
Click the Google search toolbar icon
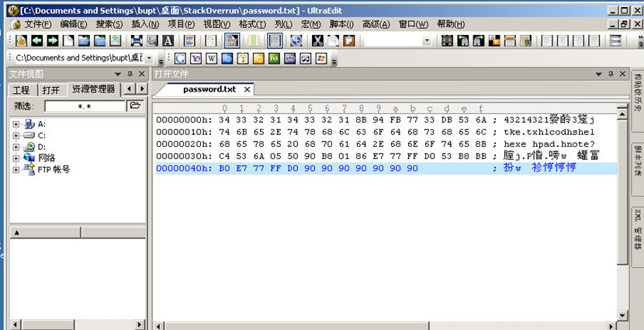(180, 58)
